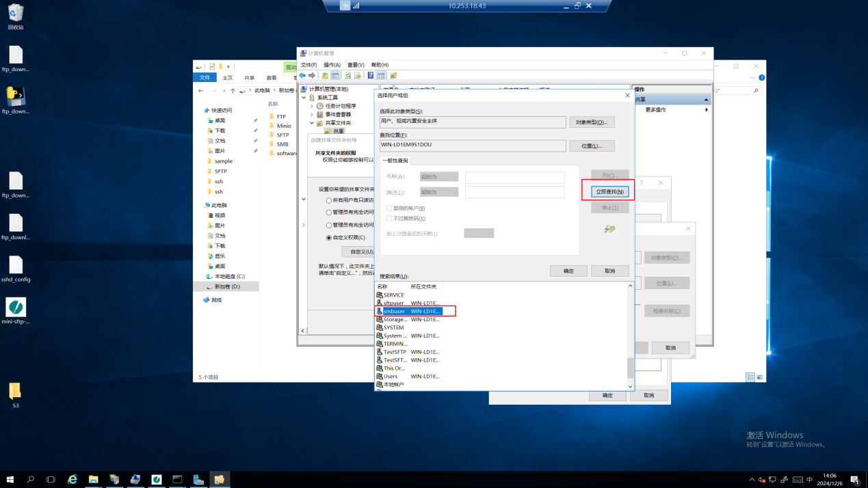Tick 禁用的帐户(B) checkbox
Screen dimensions: 868x488
point(389,208)
